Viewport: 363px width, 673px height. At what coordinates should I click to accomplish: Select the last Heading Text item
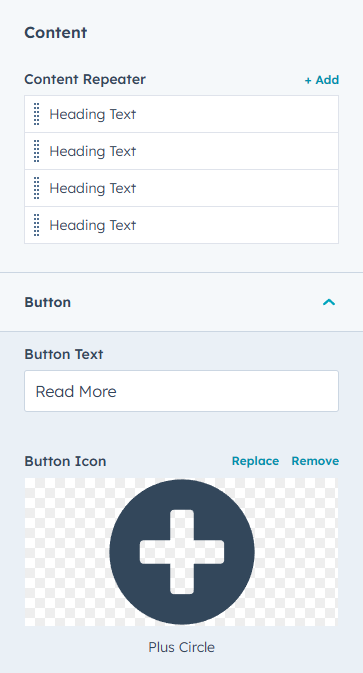[x=182, y=225]
